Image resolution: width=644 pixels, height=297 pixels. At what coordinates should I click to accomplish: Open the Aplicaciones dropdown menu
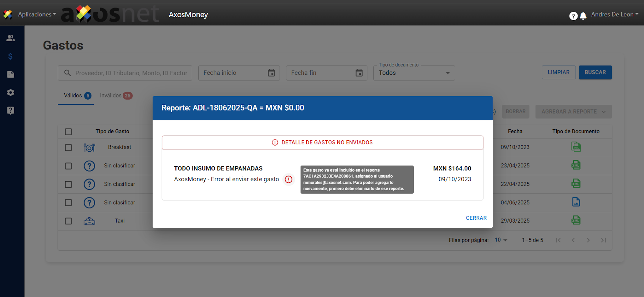(37, 14)
